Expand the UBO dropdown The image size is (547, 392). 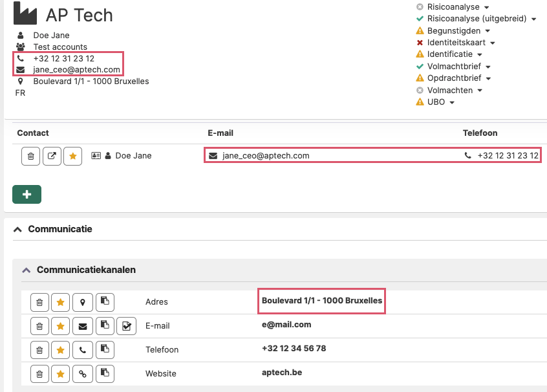pos(452,103)
